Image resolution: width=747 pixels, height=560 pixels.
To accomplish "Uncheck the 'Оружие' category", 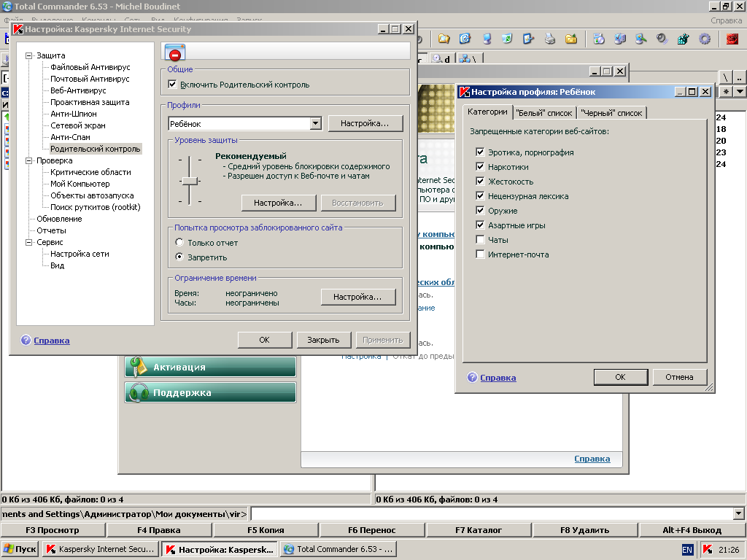I will (480, 210).
